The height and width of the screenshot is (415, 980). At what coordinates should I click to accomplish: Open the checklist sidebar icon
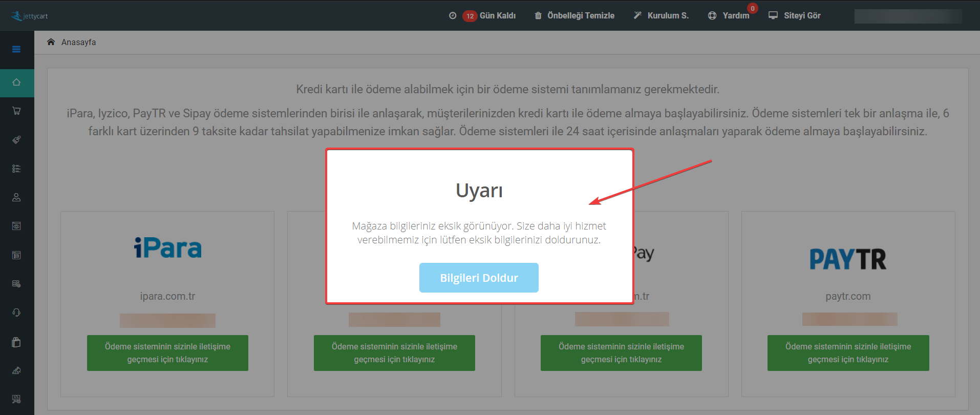coord(16,169)
